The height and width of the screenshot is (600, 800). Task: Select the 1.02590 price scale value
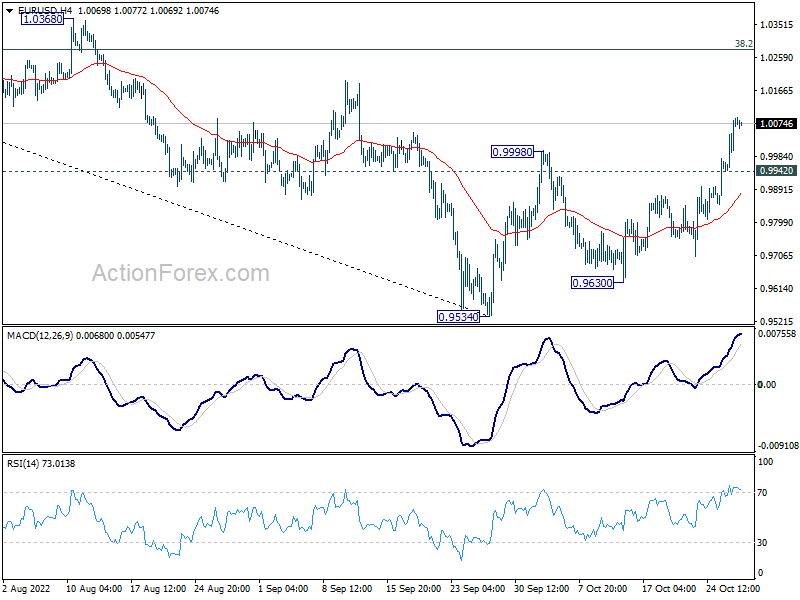pyautogui.click(x=777, y=58)
